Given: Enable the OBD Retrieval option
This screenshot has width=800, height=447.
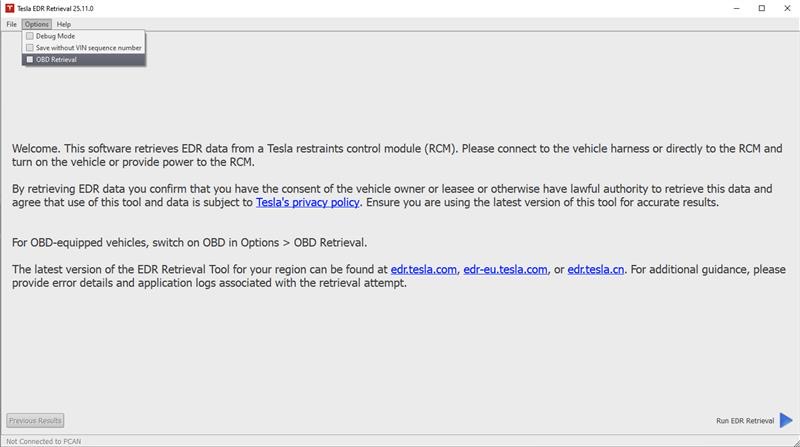Looking at the screenshot, I should [x=30, y=60].
